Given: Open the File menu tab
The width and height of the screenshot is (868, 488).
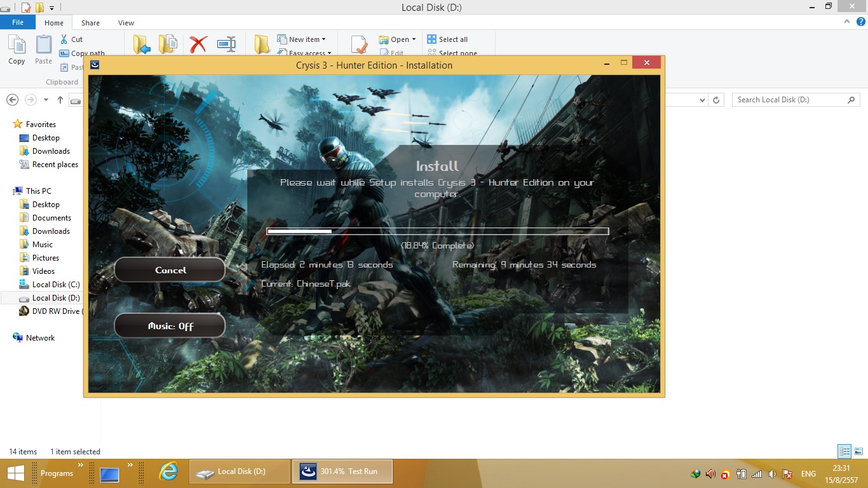Looking at the screenshot, I should pyautogui.click(x=18, y=22).
